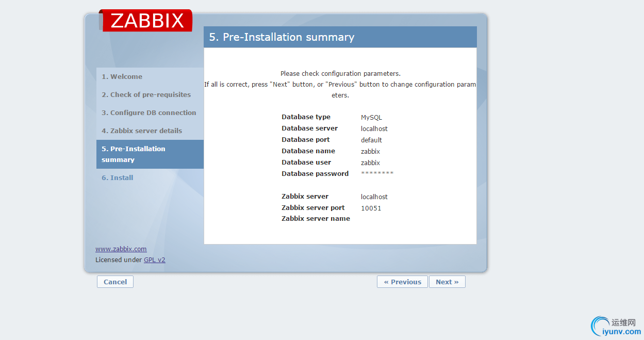Screen dimensions: 644x340
Task: Click the masked password asterisks
Action: (x=377, y=173)
